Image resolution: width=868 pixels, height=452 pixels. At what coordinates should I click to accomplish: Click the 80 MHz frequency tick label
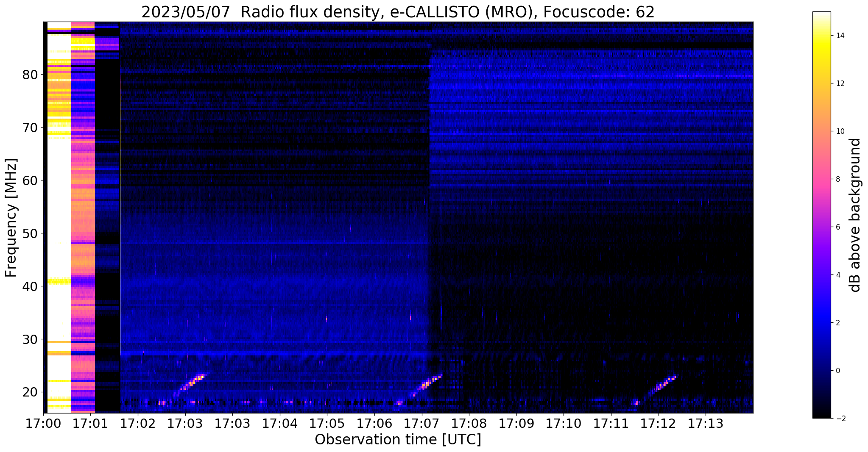pyautogui.click(x=30, y=75)
